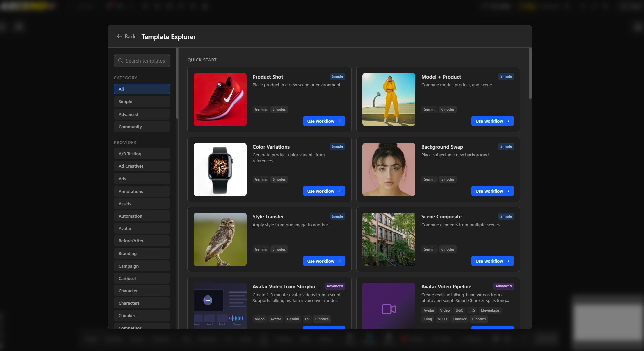644x351 pixels.
Task: Select the owl Style Transfer thumbnail
Action: point(220,239)
